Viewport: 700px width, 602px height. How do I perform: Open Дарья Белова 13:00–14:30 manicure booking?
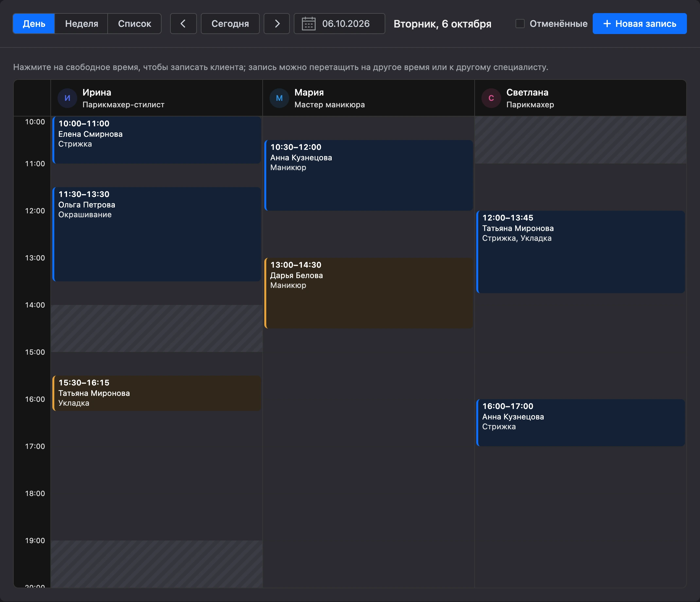click(x=369, y=293)
